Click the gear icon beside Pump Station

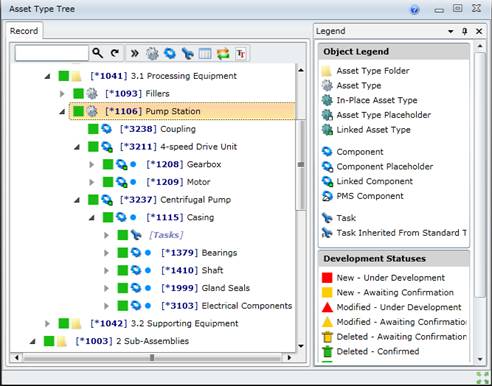92,111
